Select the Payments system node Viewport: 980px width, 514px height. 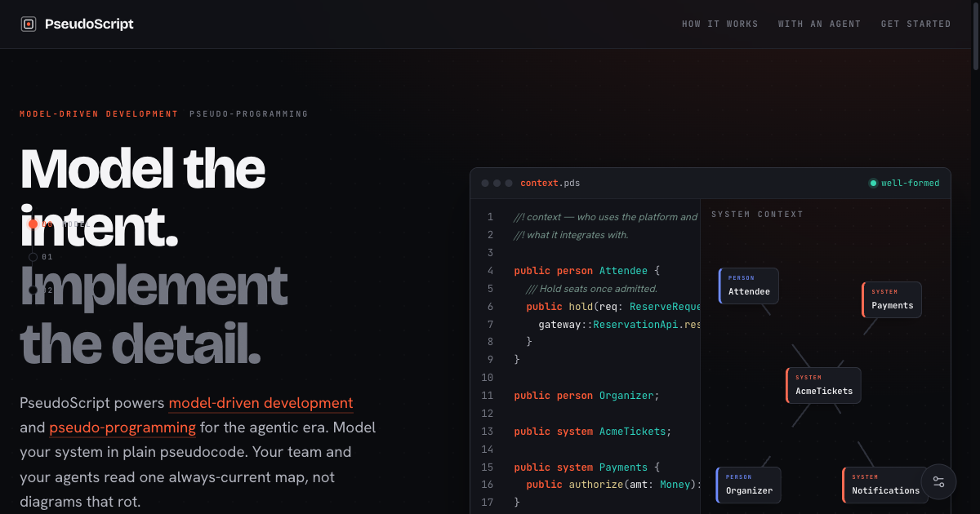point(892,299)
